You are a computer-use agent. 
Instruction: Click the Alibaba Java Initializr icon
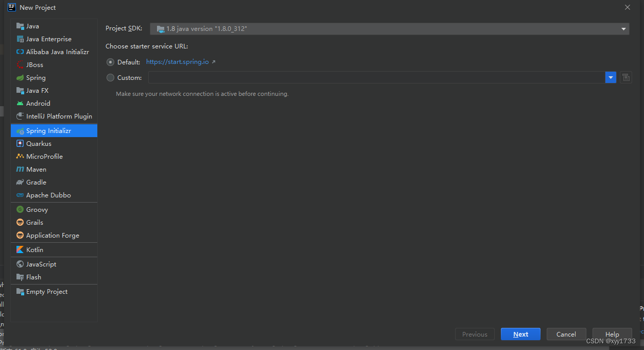tap(20, 52)
